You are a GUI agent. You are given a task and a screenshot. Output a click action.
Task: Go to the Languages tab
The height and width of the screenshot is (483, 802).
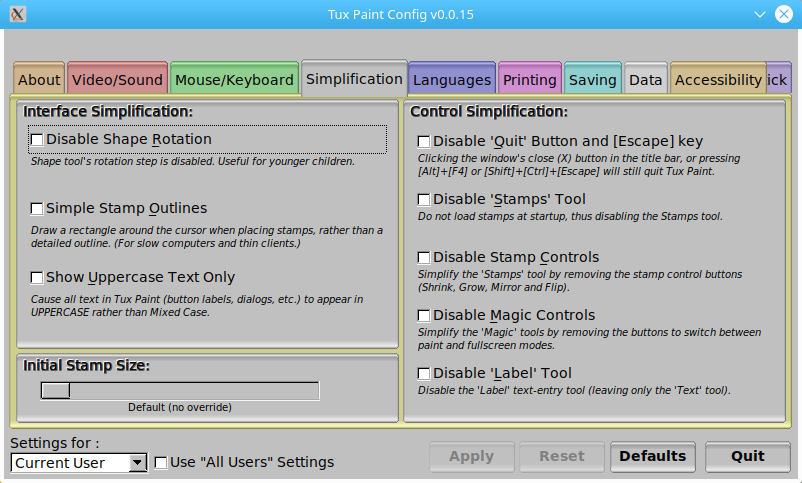coord(452,80)
